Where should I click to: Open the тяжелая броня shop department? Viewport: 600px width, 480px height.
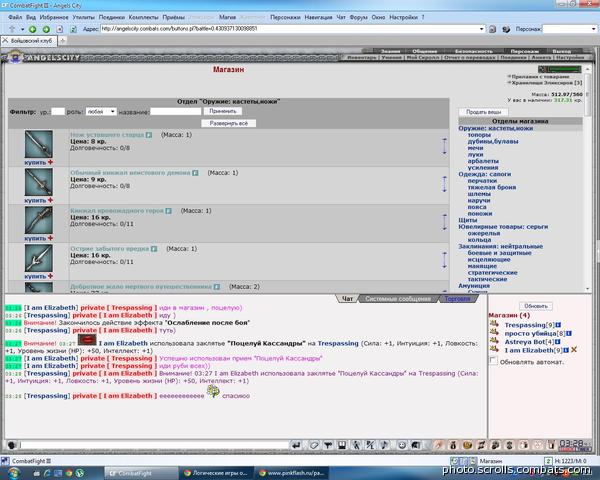click(492, 187)
